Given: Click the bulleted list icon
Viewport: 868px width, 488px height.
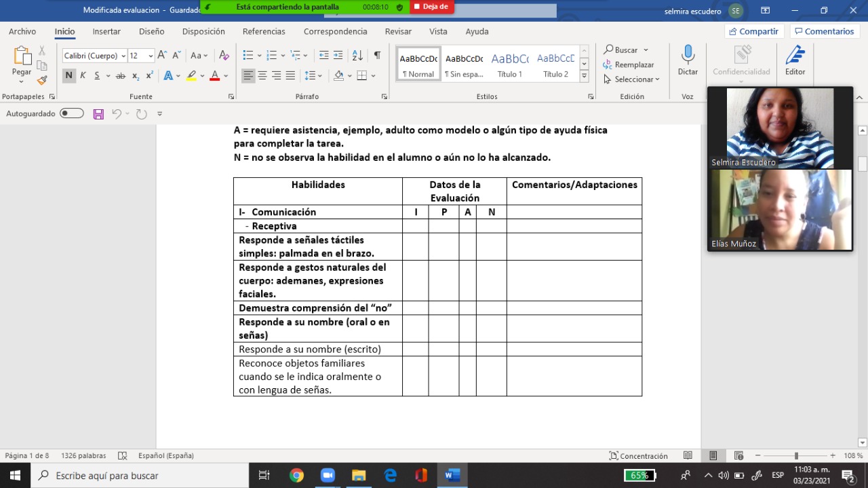Looking at the screenshot, I should (248, 56).
